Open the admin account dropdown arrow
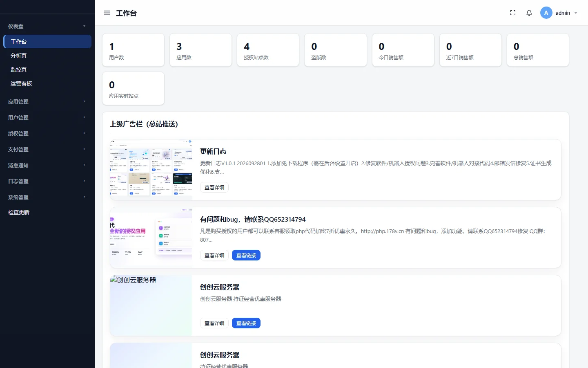The width and height of the screenshot is (588, 368). pyautogui.click(x=576, y=13)
